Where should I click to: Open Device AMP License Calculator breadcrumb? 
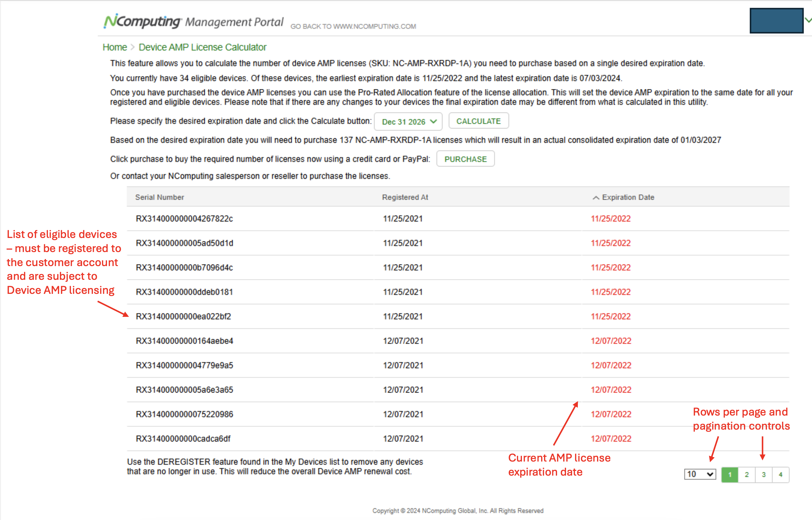tap(203, 47)
